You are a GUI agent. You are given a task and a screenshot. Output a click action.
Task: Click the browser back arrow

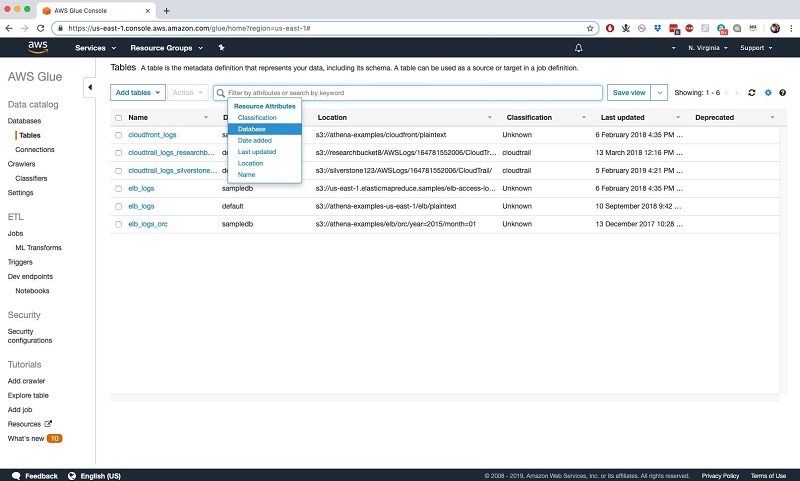(x=9, y=28)
